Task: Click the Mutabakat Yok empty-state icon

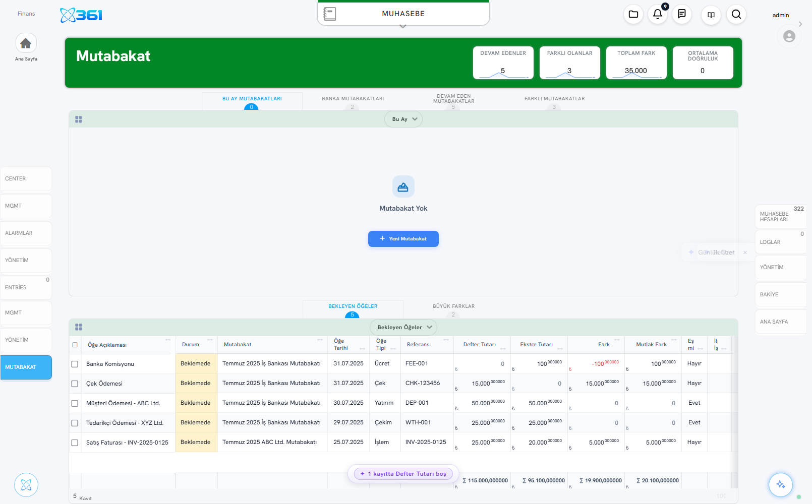Action: pos(403,187)
